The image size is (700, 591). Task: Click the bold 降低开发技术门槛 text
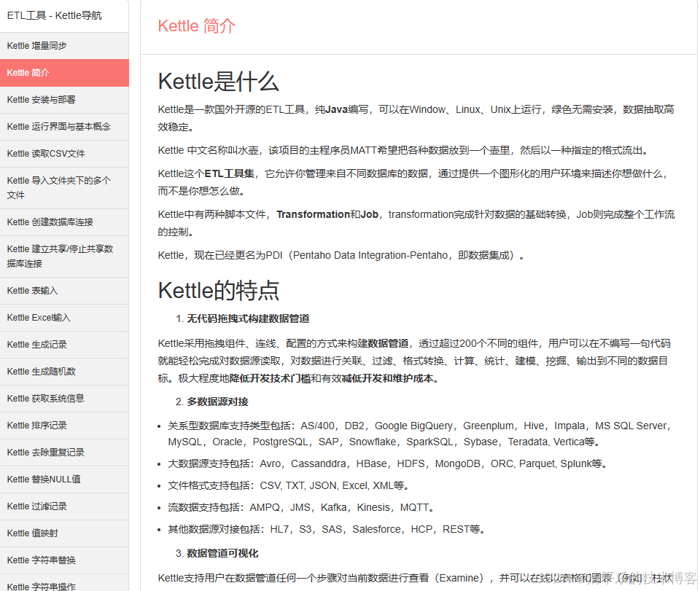(270, 379)
